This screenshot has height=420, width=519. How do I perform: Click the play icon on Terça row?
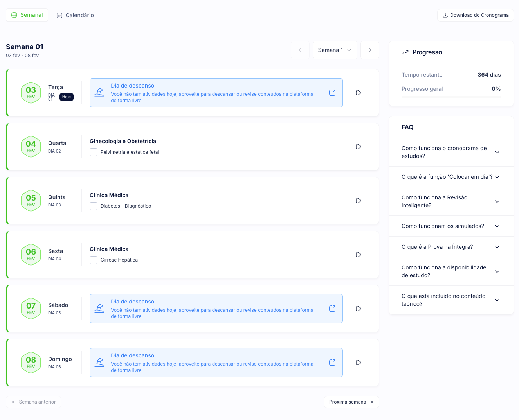coord(358,93)
